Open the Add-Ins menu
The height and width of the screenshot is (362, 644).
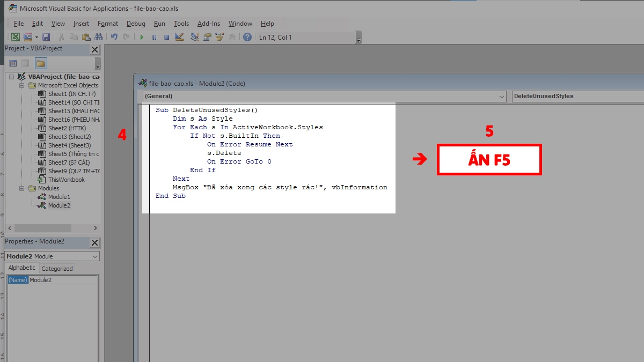pyautogui.click(x=208, y=23)
